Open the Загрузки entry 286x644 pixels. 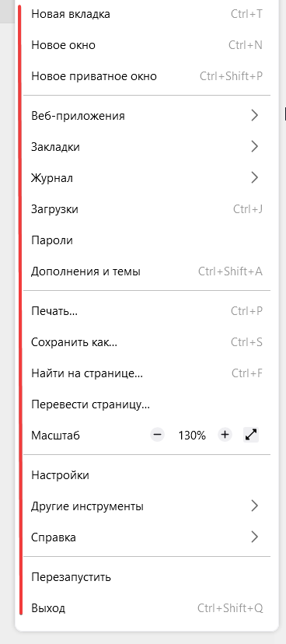pos(146,209)
